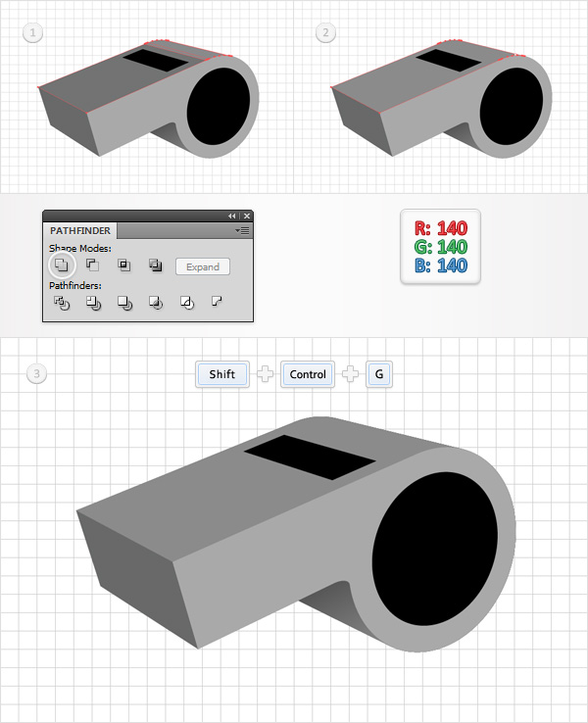Click the Unite shape mode icon
Screen dimensions: 588x723
[x=62, y=265]
